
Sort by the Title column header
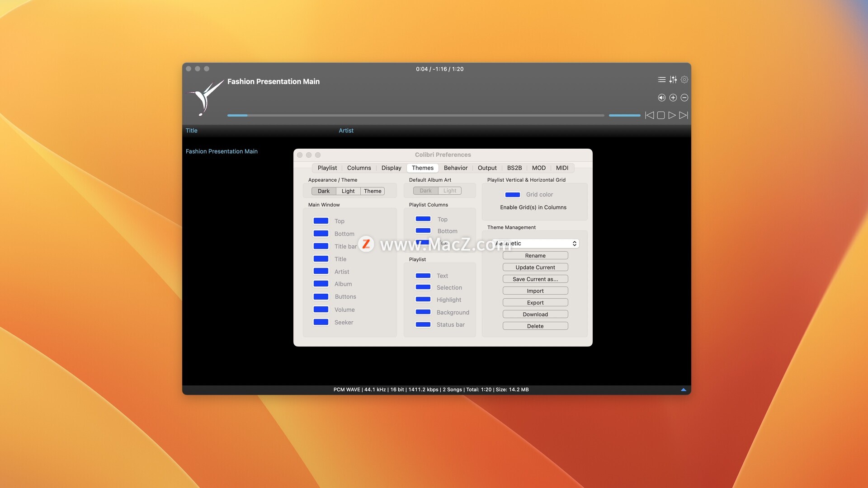click(x=191, y=131)
